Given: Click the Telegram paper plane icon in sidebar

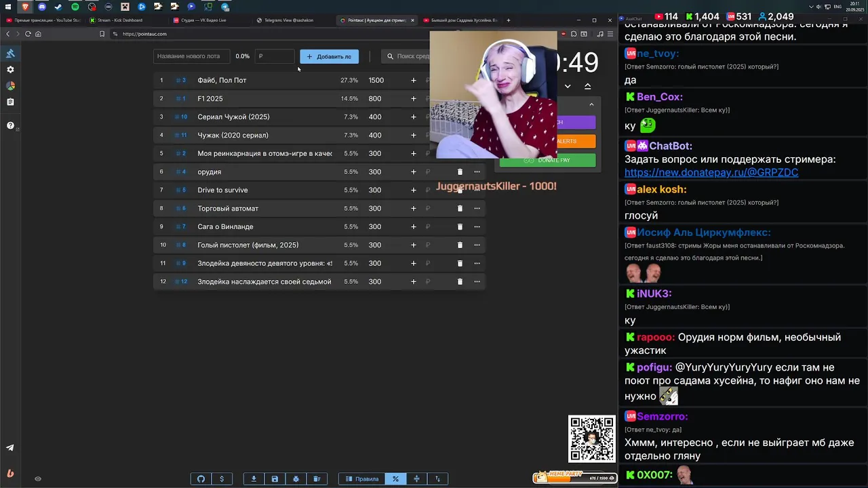Looking at the screenshot, I should [x=10, y=448].
